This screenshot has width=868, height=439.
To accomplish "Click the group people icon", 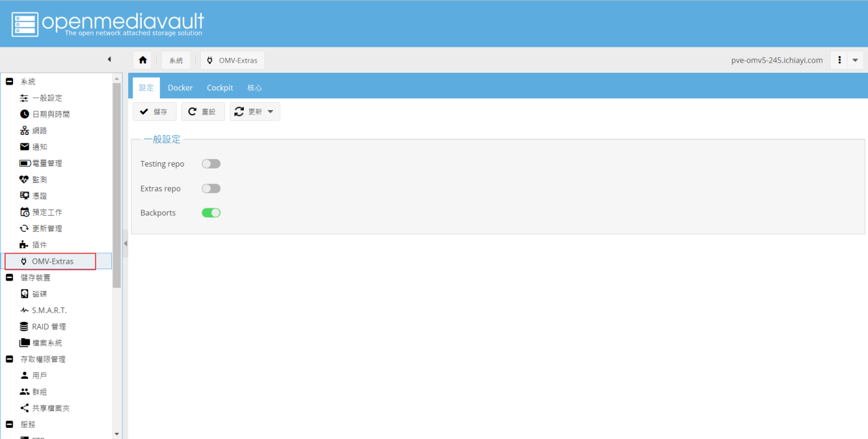I will (24, 392).
